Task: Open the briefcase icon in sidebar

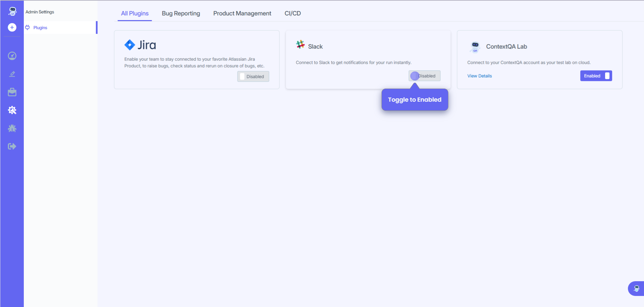Action: pos(12,92)
